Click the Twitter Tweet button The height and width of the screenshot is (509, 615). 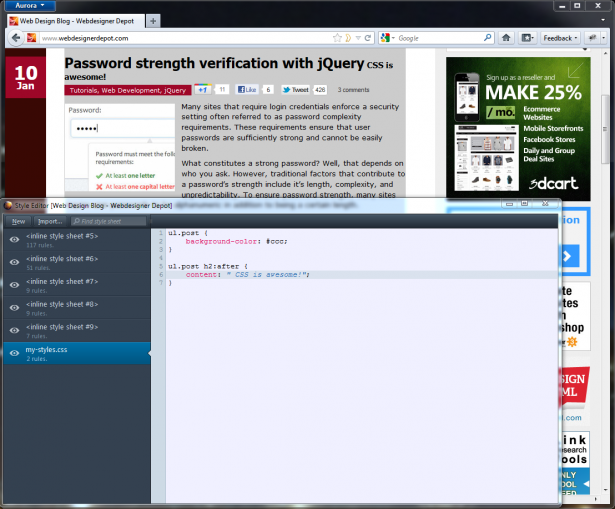tap(295, 89)
